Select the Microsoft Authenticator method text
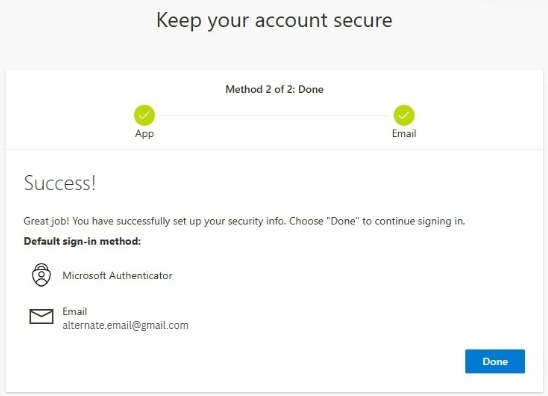 [x=117, y=275]
